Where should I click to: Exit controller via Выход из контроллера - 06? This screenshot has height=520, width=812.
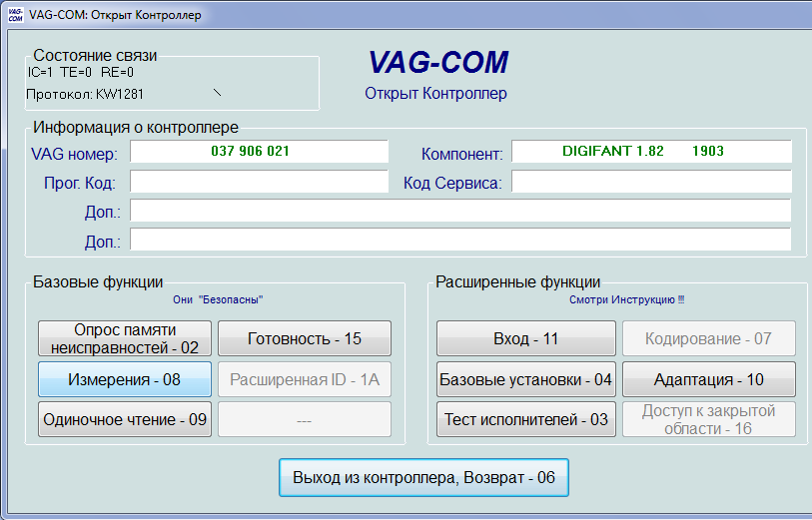[423, 477]
